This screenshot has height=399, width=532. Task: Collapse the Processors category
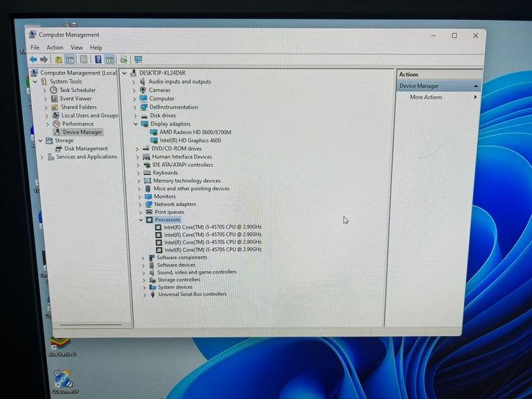pos(141,220)
